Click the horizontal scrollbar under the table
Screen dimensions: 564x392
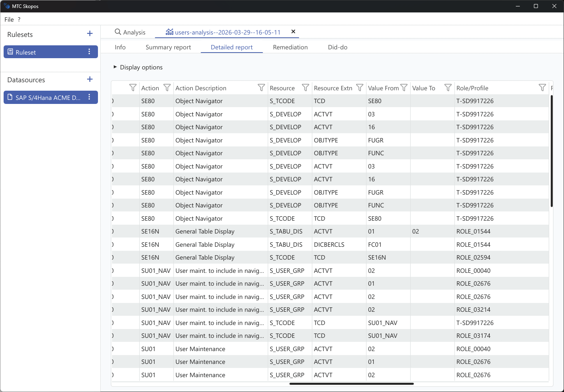point(351,384)
